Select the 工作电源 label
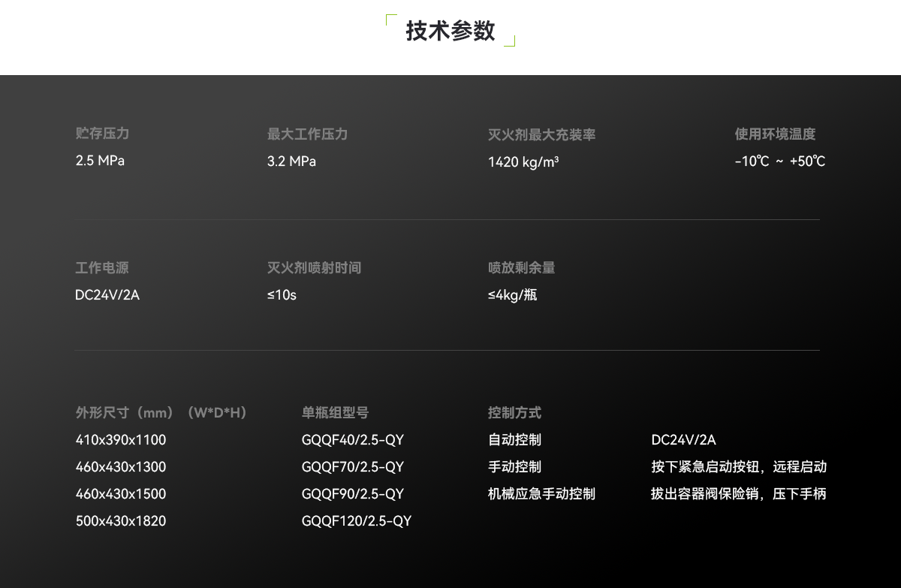Screen dimensions: 901x588 [101, 268]
